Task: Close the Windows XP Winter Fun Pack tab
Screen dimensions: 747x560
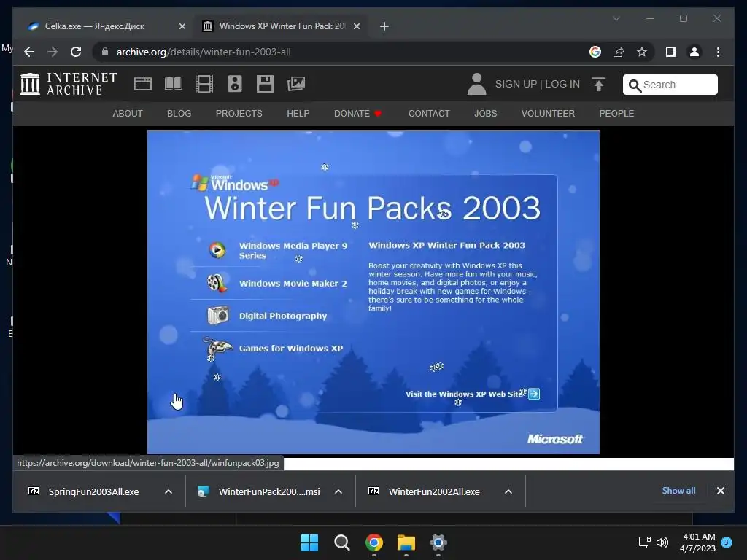Action: (356, 26)
